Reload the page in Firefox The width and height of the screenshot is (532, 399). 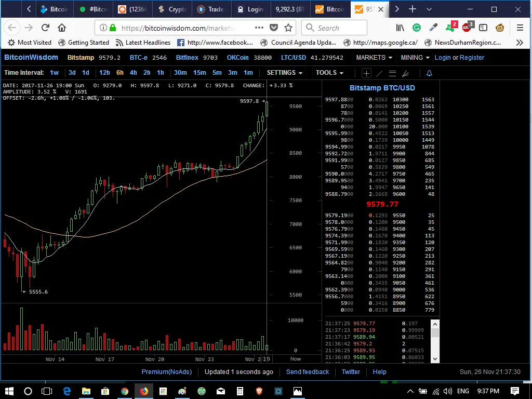tap(46, 28)
